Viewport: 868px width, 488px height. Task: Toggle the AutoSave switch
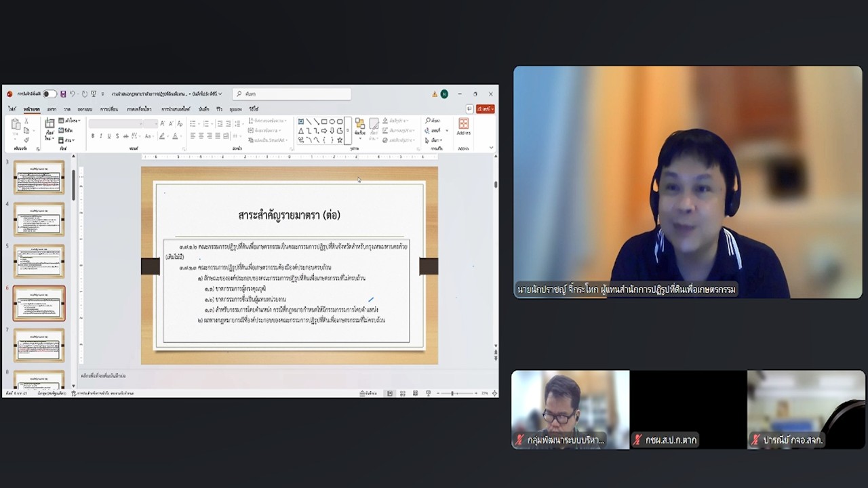pos(49,94)
